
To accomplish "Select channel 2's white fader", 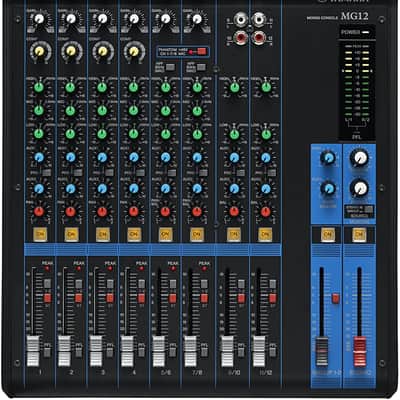I will pos(64,351).
